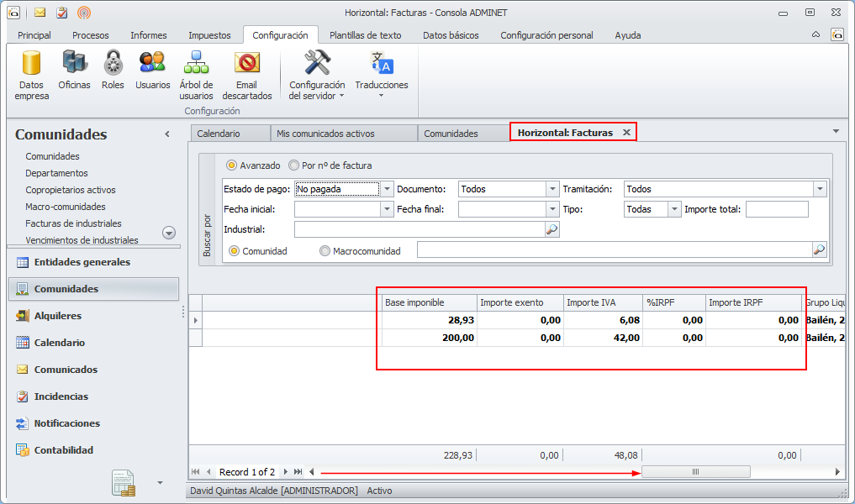Click the Oficinas ribbon icon
The height and width of the screenshot is (504, 855).
pos(74,64)
